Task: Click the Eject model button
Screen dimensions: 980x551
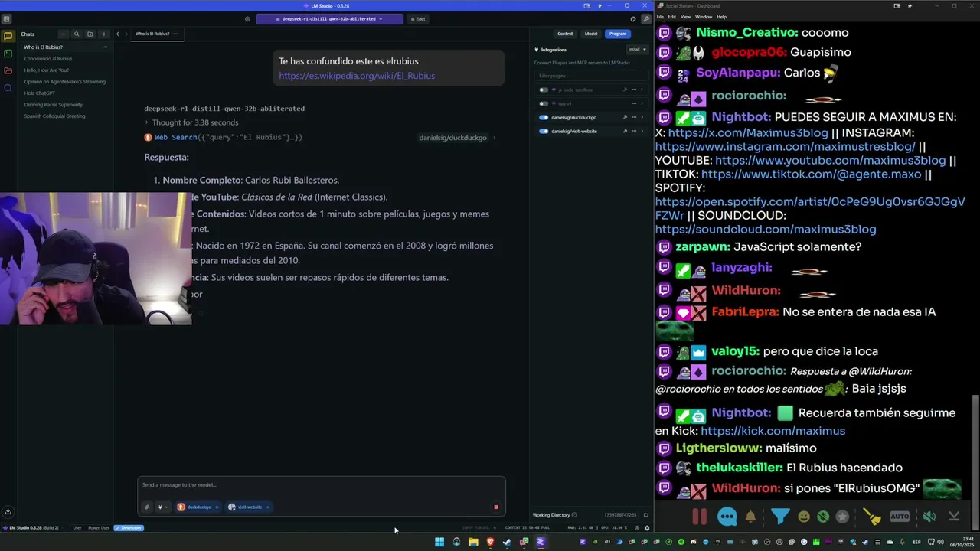Action: tap(418, 19)
